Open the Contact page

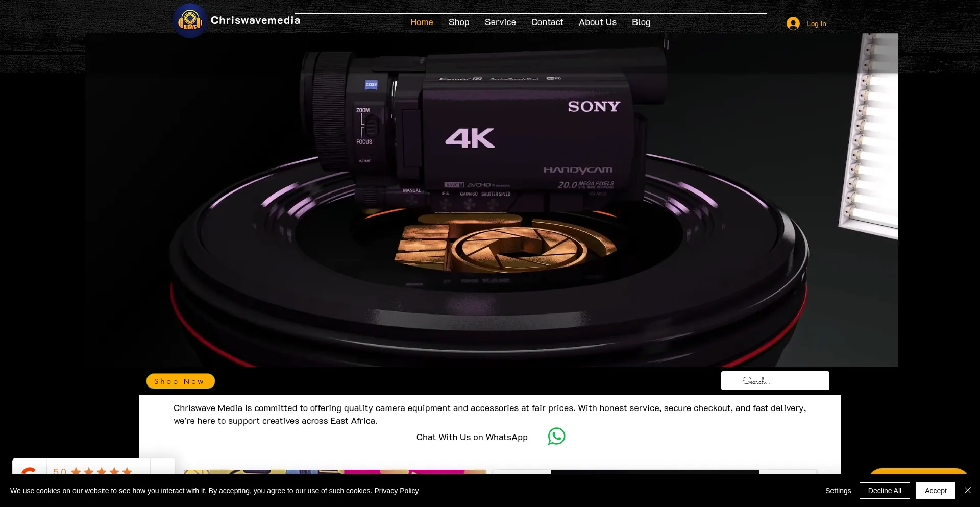click(x=547, y=22)
